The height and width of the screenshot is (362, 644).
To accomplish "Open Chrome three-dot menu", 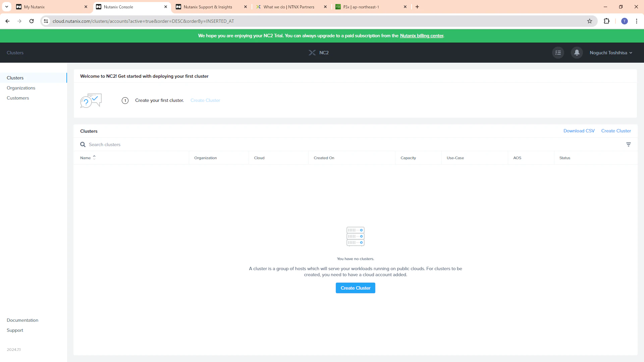I will point(637,21).
